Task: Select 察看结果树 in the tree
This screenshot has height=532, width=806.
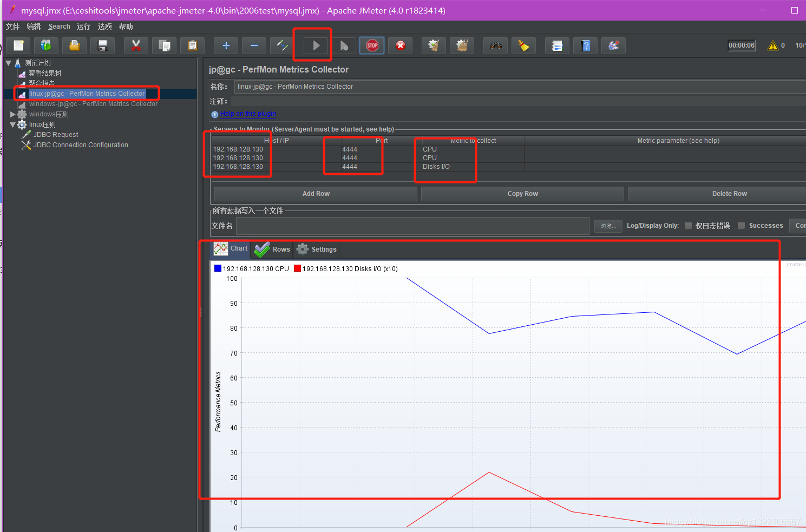Action: 45,73
